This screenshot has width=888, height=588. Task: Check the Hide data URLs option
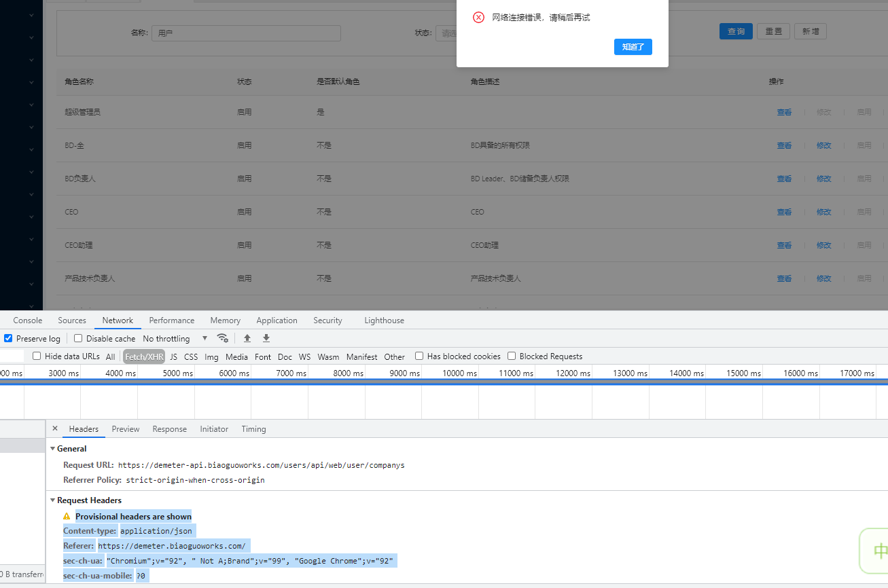(x=37, y=356)
